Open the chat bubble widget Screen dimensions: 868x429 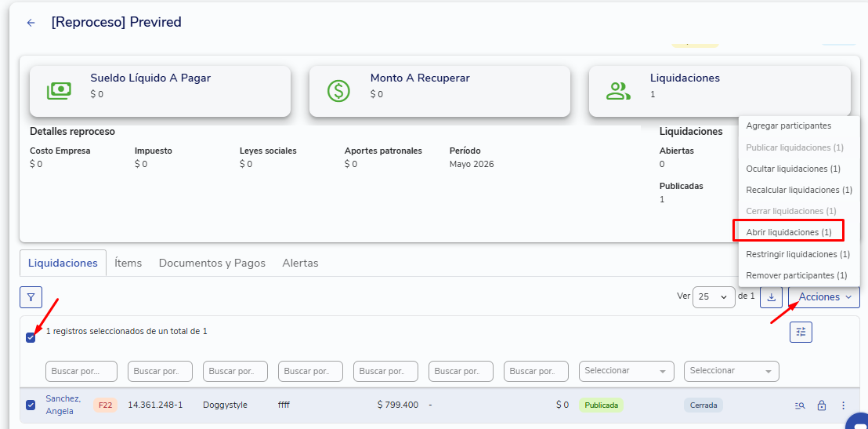859,423
